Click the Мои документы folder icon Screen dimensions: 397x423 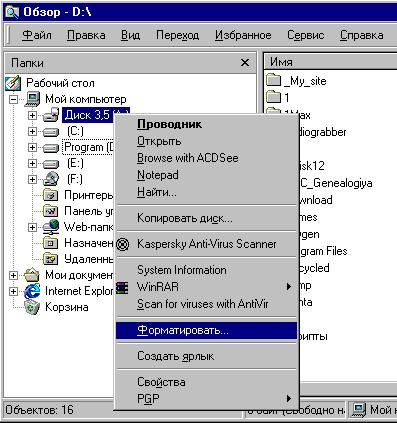point(32,275)
